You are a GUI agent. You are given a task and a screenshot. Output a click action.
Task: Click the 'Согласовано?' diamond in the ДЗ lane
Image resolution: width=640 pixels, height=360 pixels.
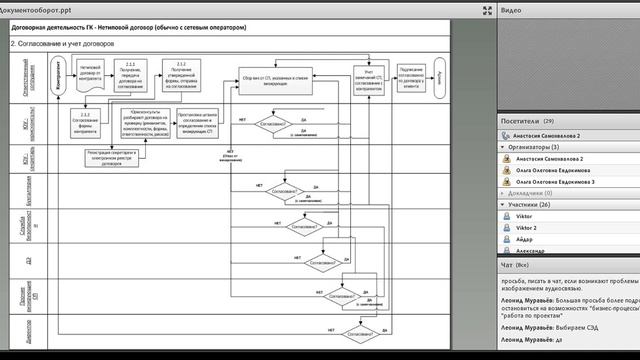pyautogui.click(x=322, y=263)
